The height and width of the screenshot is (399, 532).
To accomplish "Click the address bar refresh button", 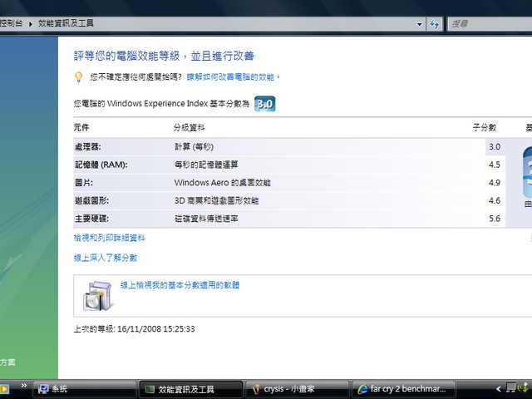I will coord(434,24).
